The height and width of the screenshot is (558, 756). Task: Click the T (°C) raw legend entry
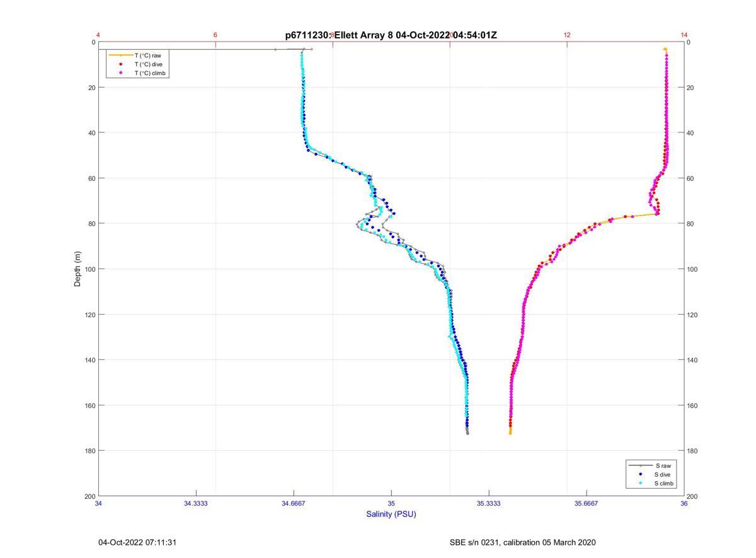point(137,55)
